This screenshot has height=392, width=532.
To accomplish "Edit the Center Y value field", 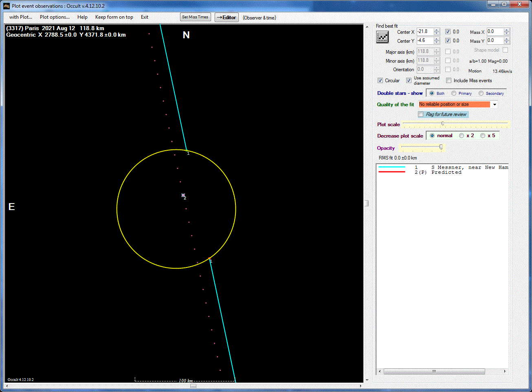I will [425, 41].
